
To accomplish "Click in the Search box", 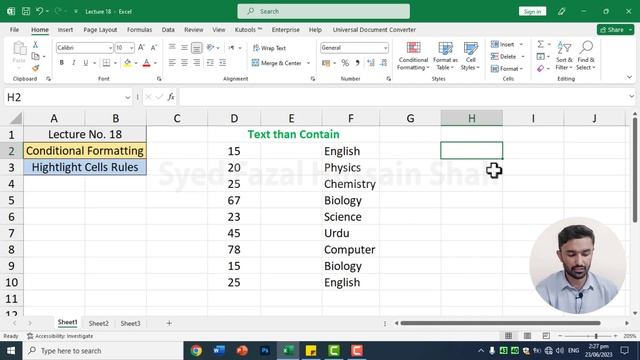I will coord(324,11).
